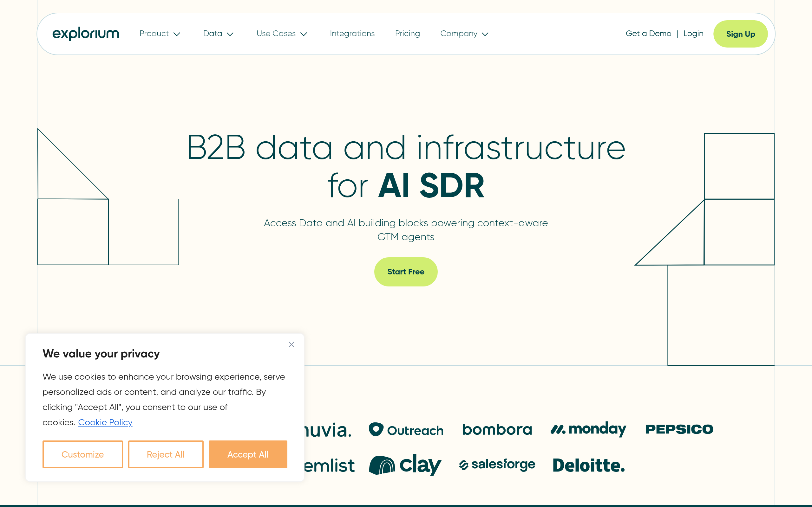812x507 pixels.
Task: Click the Outreach logo
Action: click(406, 430)
